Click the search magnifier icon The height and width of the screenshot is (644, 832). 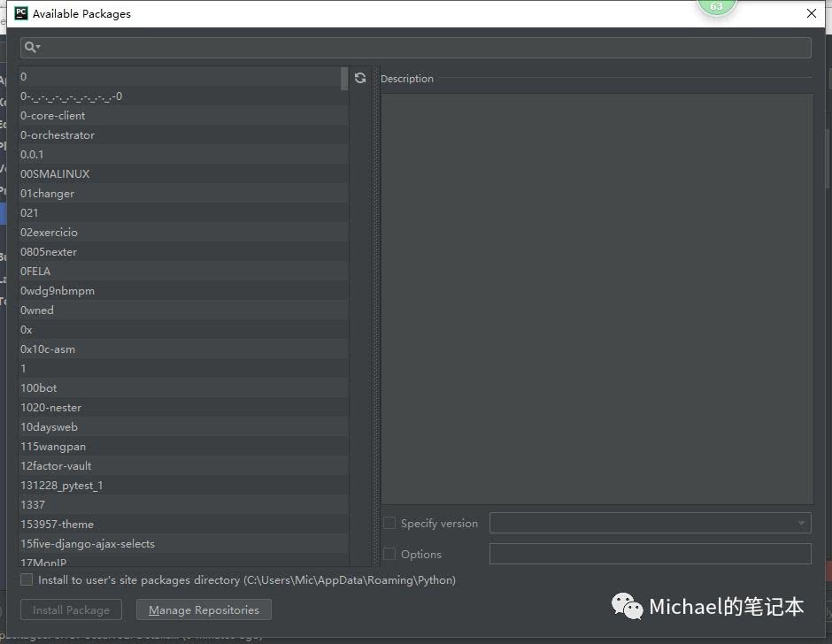point(30,48)
